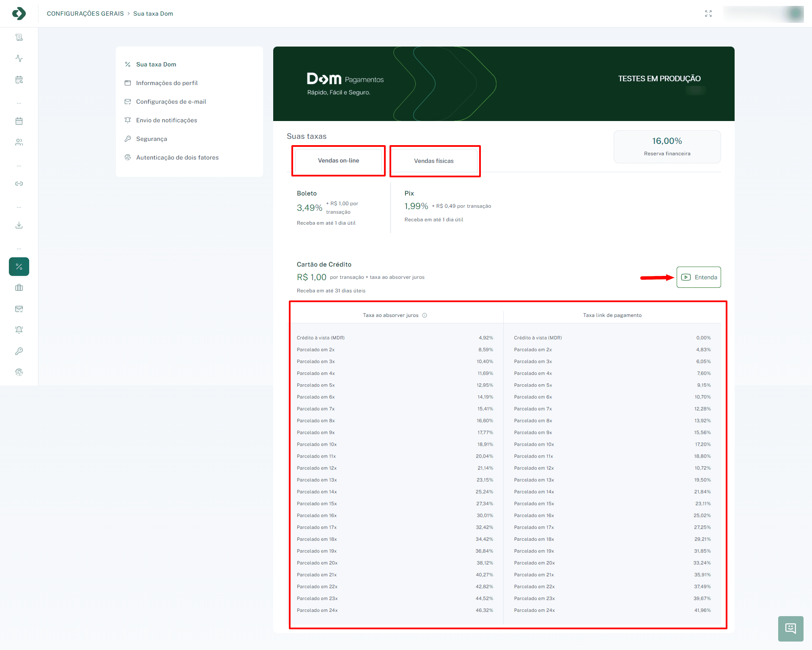Click the Entenda button
Screen dimensions: 812x650
pos(699,277)
